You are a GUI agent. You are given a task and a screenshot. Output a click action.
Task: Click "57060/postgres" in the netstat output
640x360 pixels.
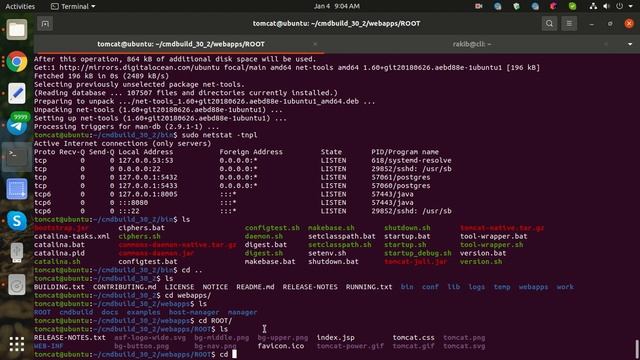(400, 186)
